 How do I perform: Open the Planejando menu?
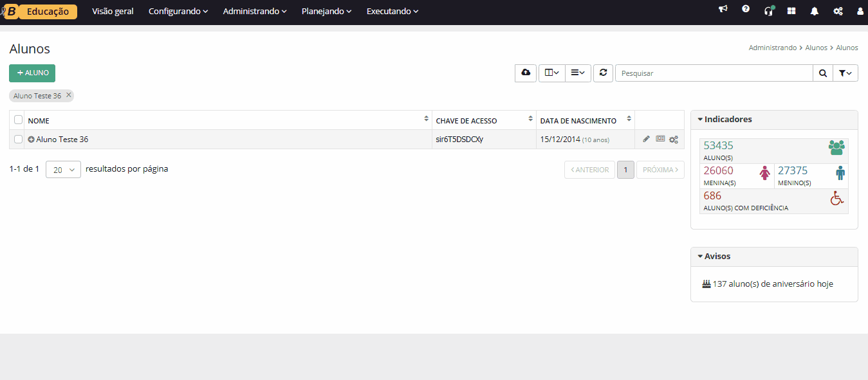pyautogui.click(x=326, y=12)
